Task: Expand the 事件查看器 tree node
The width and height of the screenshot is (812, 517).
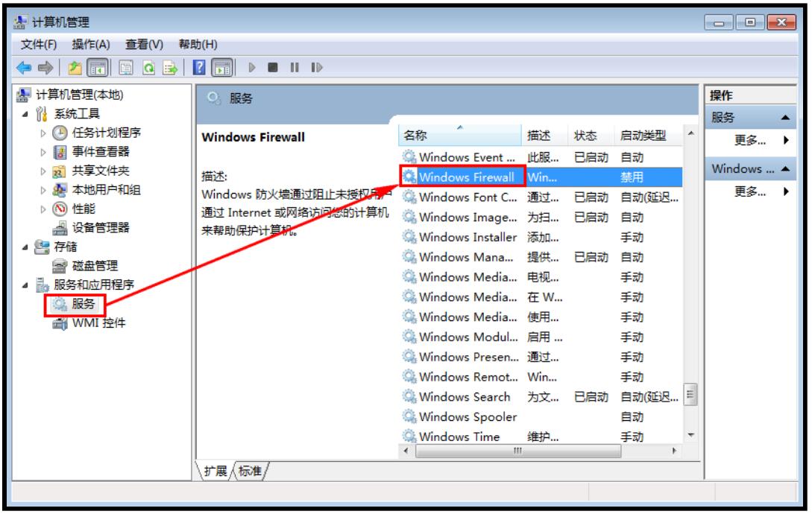Action: coord(43,152)
